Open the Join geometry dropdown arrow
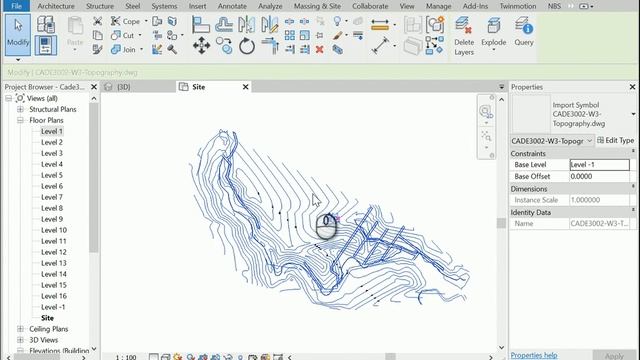The width and height of the screenshot is (640, 360). click(x=141, y=49)
